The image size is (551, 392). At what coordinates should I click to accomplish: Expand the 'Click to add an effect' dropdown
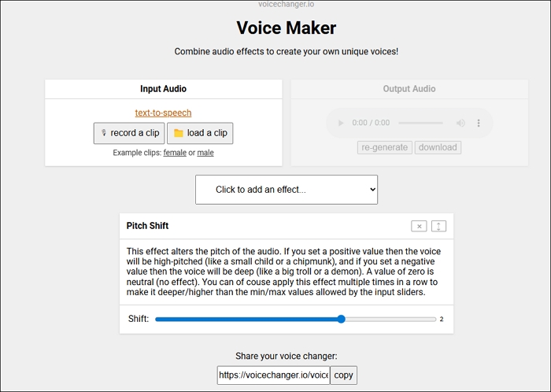pos(287,190)
